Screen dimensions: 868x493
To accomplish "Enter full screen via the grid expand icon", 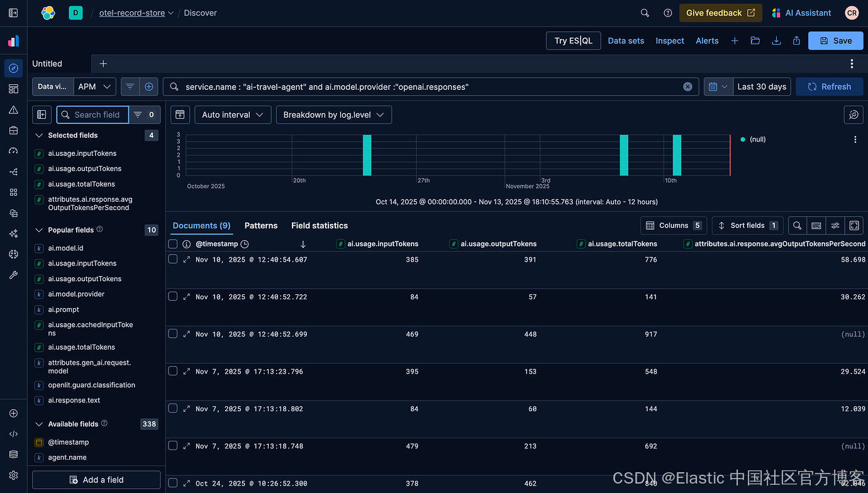I will tap(854, 225).
